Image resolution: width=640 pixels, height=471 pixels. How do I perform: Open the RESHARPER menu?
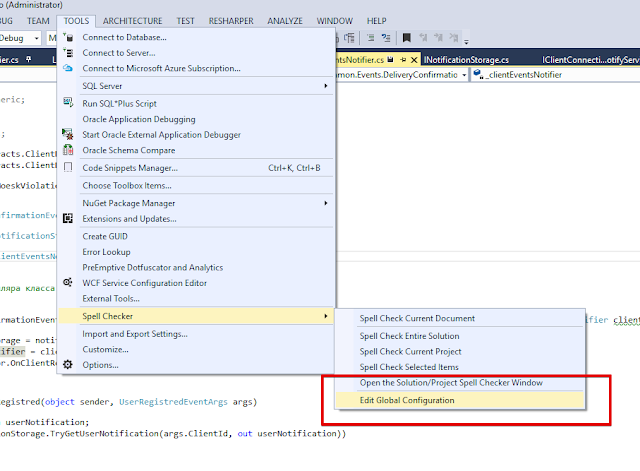tap(231, 21)
